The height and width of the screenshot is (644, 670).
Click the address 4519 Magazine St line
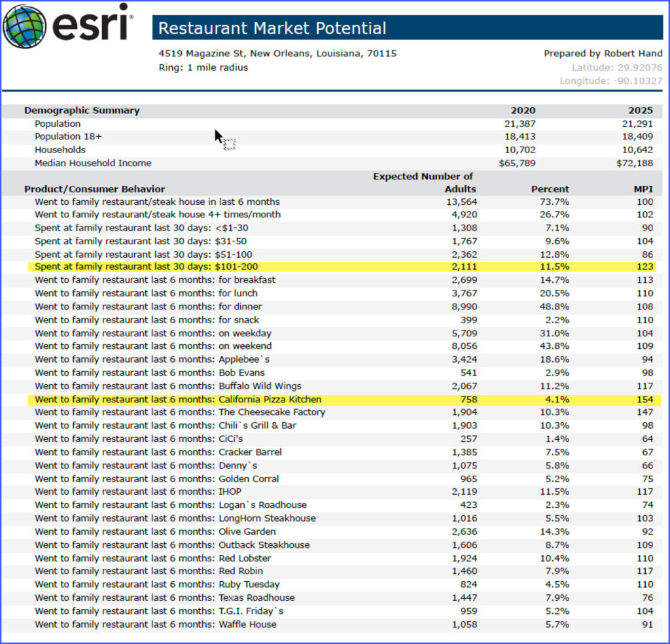coord(277,54)
